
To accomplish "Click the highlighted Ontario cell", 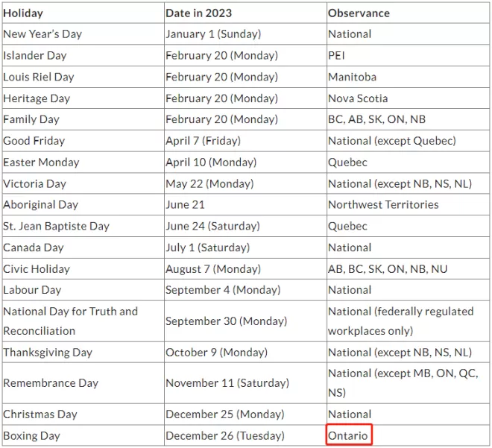I will tap(349, 435).
